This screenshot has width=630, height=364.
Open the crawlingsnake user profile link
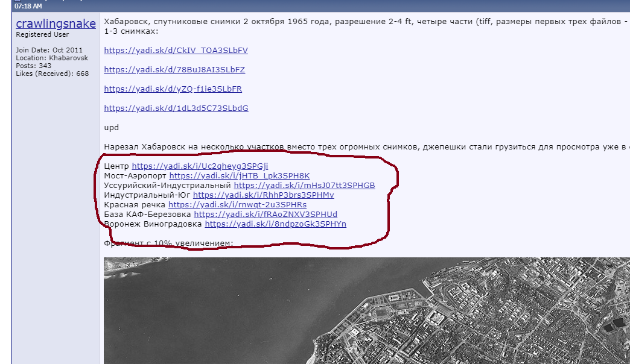point(56,24)
